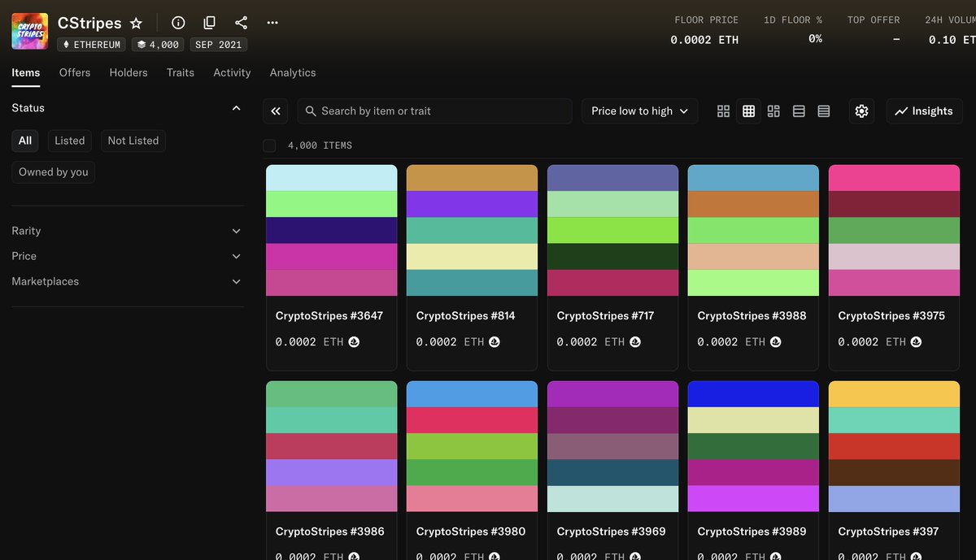The image size is (976, 560).
Task: Click the CStripes collection logo
Action: [29, 32]
